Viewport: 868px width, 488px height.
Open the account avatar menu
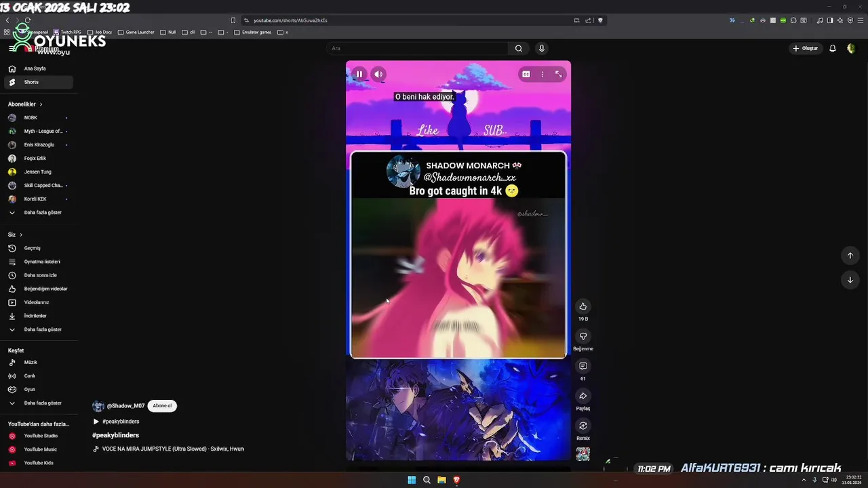coord(851,48)
